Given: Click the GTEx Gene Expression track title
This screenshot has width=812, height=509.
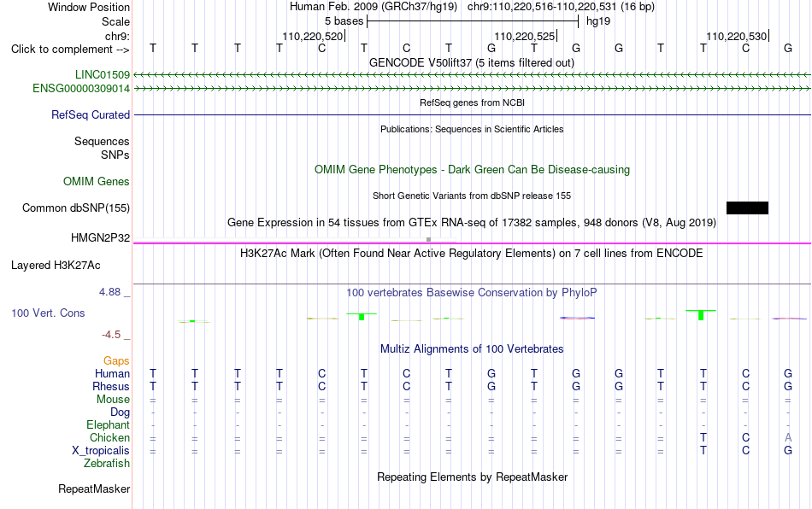Looking at the screenshot, I should point(472,222).
